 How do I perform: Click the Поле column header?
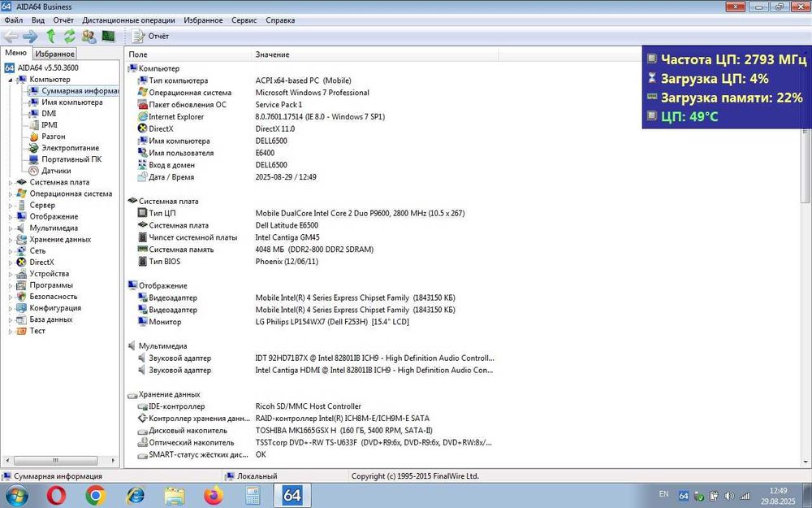point(188,54)
